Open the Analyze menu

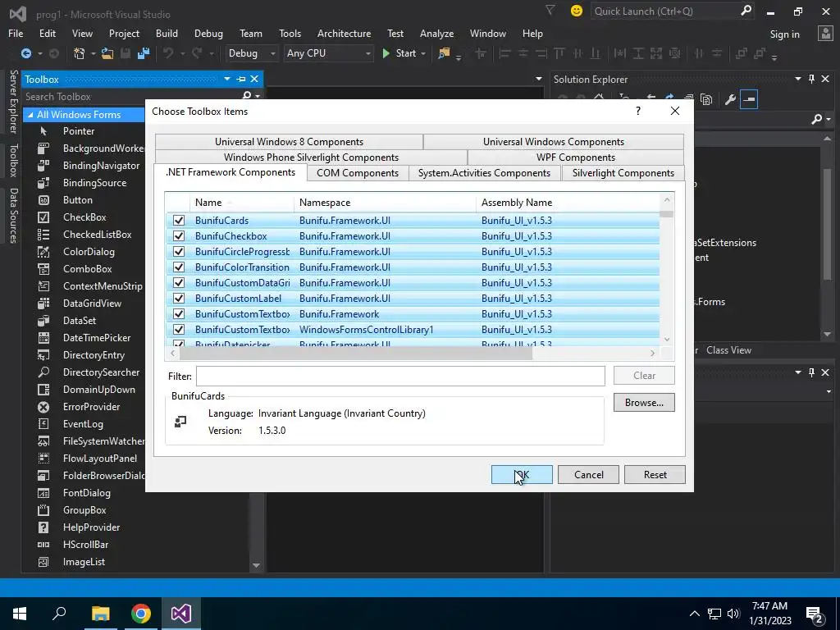pyautogui.click(x=436, y=33)
